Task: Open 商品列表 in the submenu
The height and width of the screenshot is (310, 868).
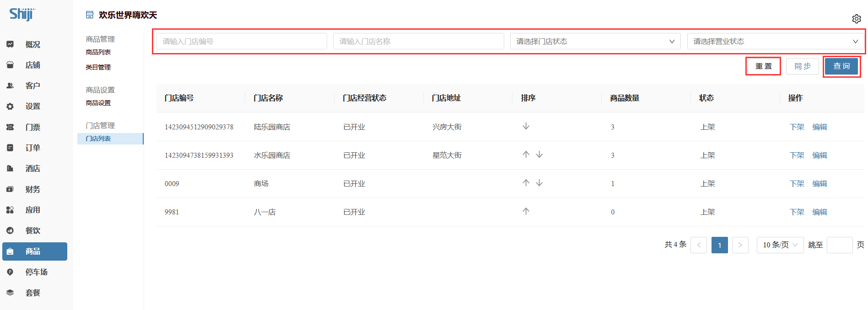Action: pyautogui.click(x=98, y=52)
